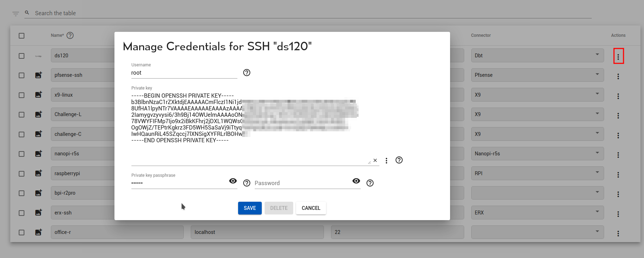Viewport: 644px width, 258px height.
Task: Open actions menu for raspberrypi row
Action: pos(618,175)
